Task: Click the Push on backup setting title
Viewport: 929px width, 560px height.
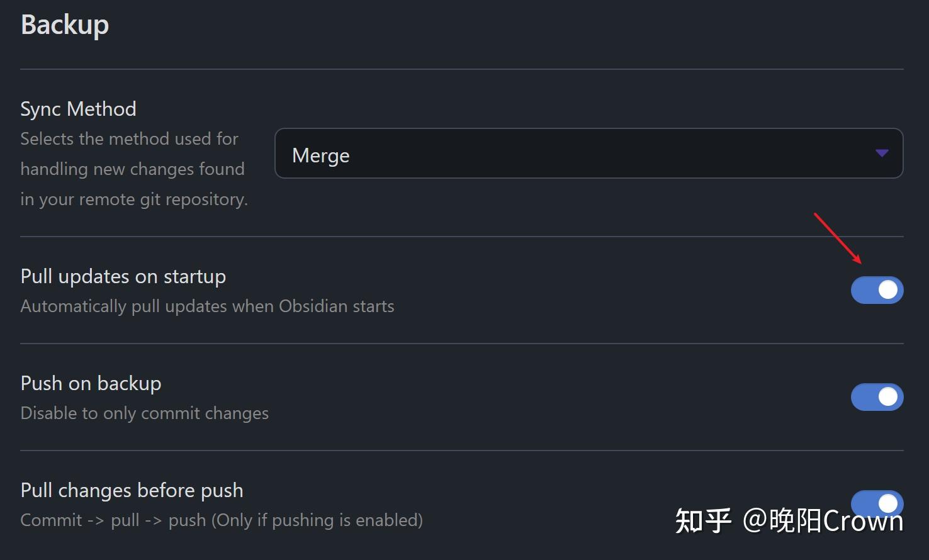Action: [91, 383]
